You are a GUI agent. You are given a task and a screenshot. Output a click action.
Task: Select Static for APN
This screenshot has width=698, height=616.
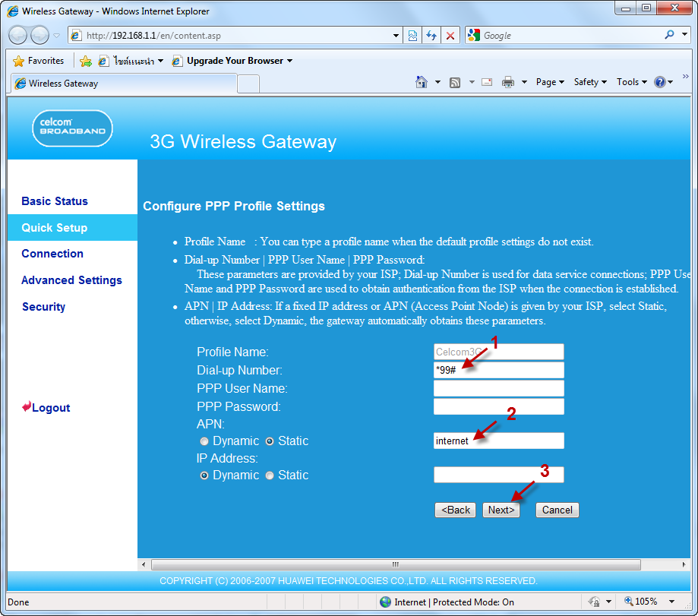pos(270,441)
